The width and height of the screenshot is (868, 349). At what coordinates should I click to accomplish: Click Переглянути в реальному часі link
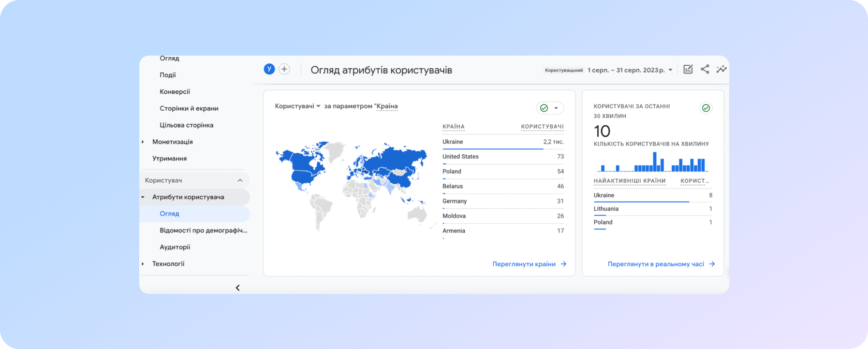pos(656,264)
